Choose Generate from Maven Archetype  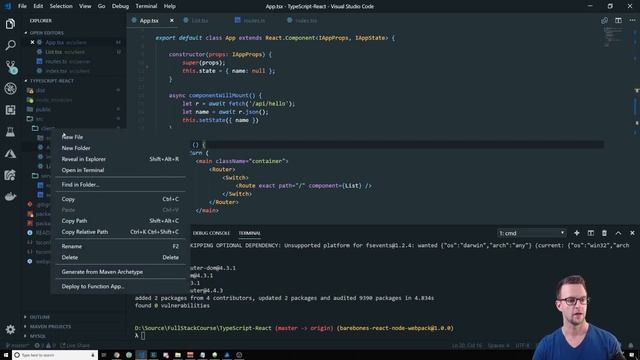[x=120, y=272]
